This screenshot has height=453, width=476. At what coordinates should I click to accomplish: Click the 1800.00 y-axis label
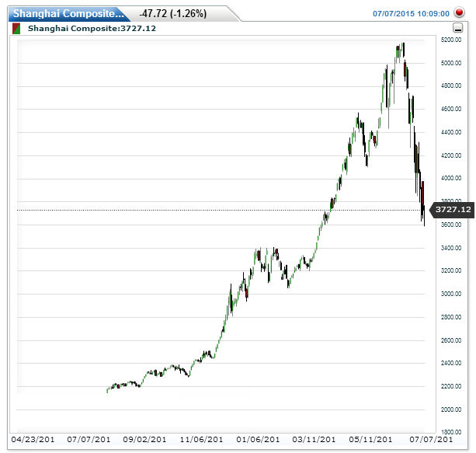[451, 432]
